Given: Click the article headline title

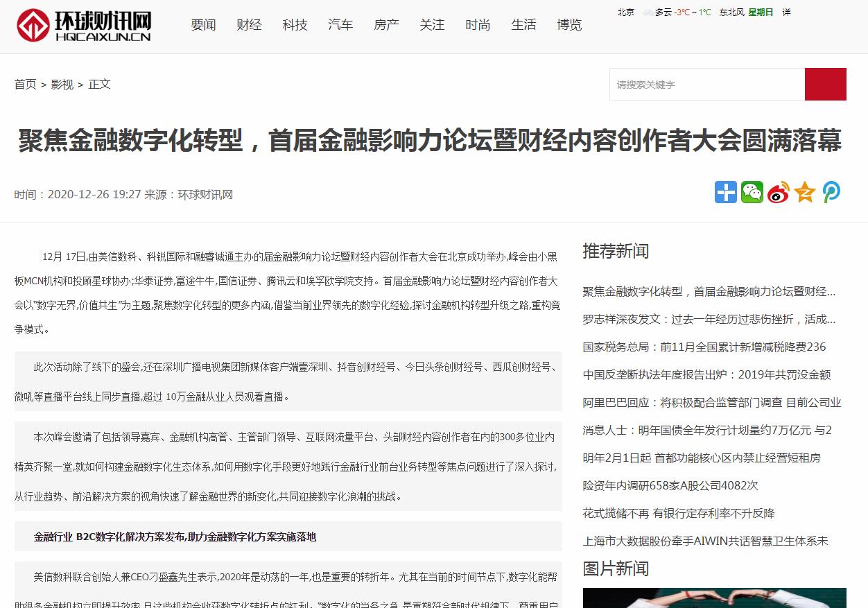Looking at the screenshot, I should (x=430, y=141).
